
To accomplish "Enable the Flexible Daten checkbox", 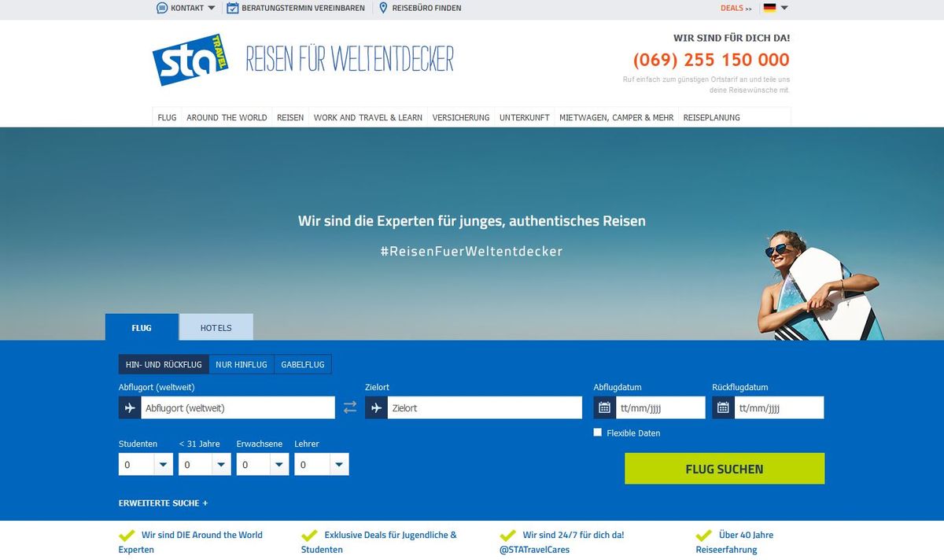I will pos(598,433).
